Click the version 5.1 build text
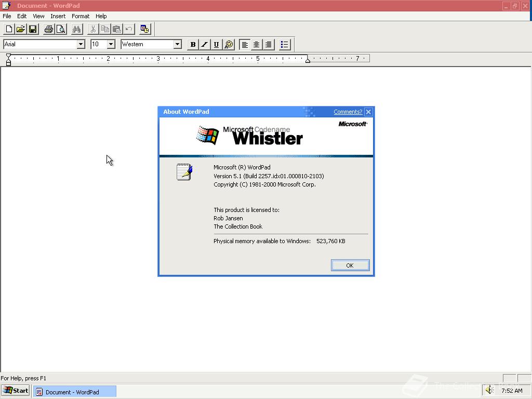This screenshot has height=399, width=532. tap(269, 176)
